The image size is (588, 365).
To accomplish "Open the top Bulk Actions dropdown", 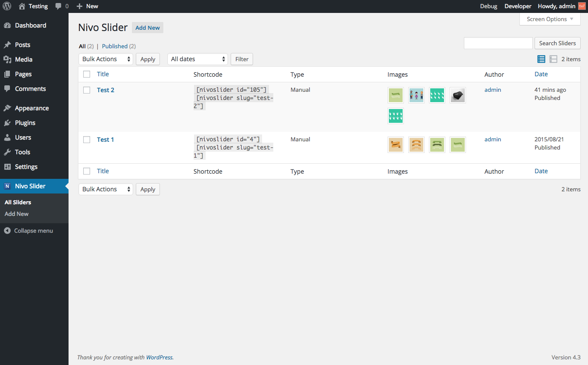I will point(106,59).
